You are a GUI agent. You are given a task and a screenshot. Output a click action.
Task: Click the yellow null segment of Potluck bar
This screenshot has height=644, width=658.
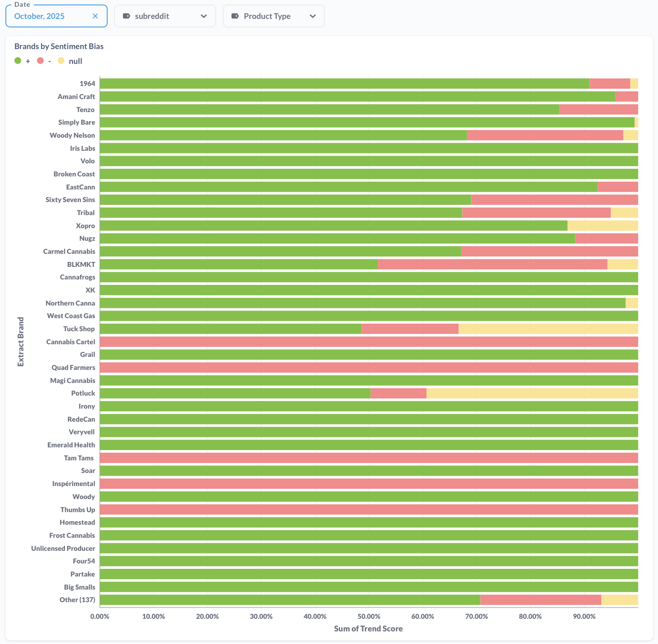pos(532,393)
